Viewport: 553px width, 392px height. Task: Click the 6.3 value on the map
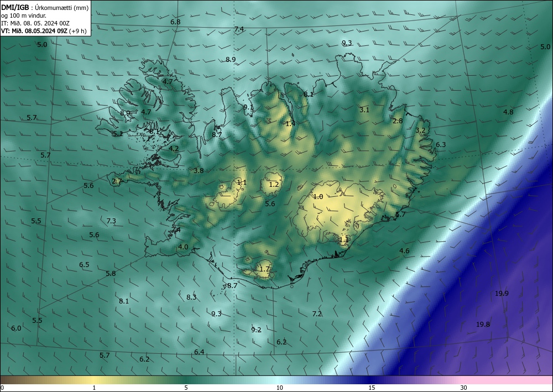click(441, 144)
